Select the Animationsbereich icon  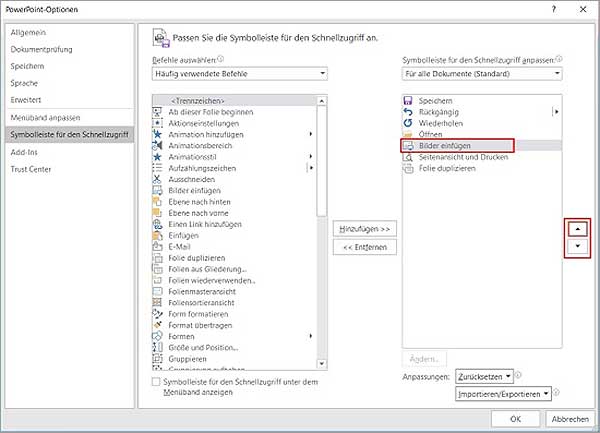(157, 145)
